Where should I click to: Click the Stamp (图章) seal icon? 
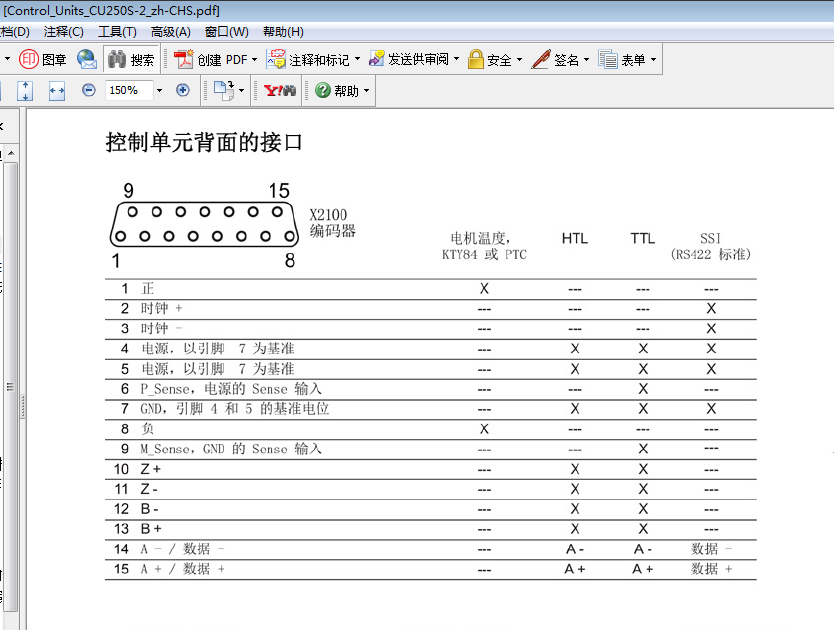[x=29, y=59]
